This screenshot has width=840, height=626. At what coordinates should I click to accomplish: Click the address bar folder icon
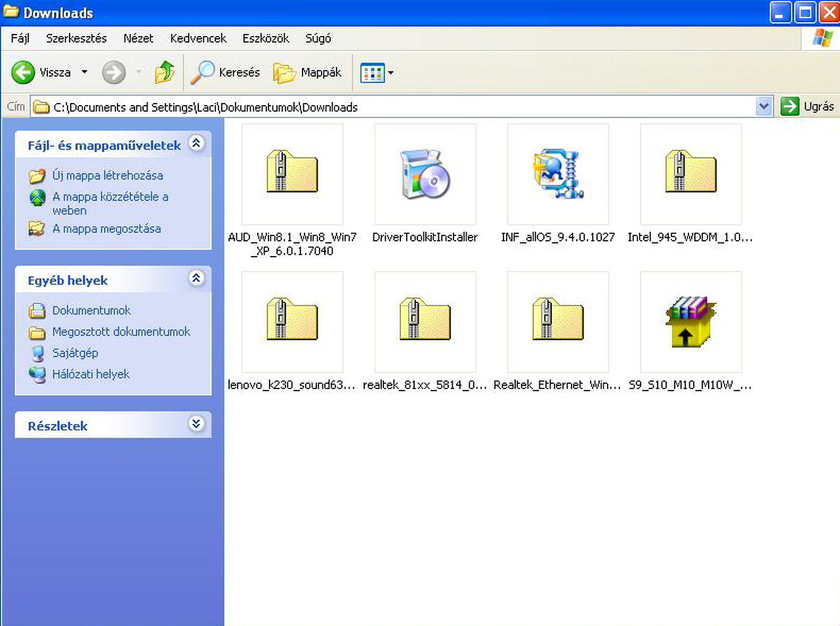pos(42,107)
